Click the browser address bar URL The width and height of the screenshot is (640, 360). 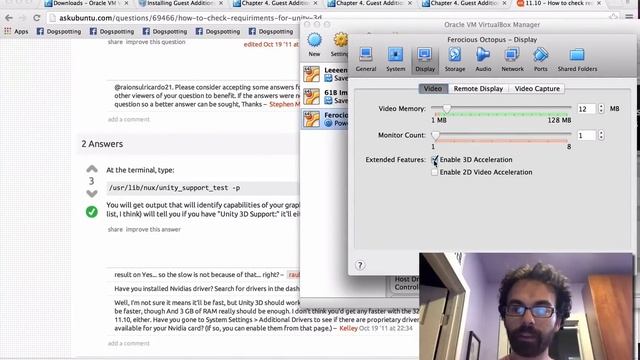(190, 18)
